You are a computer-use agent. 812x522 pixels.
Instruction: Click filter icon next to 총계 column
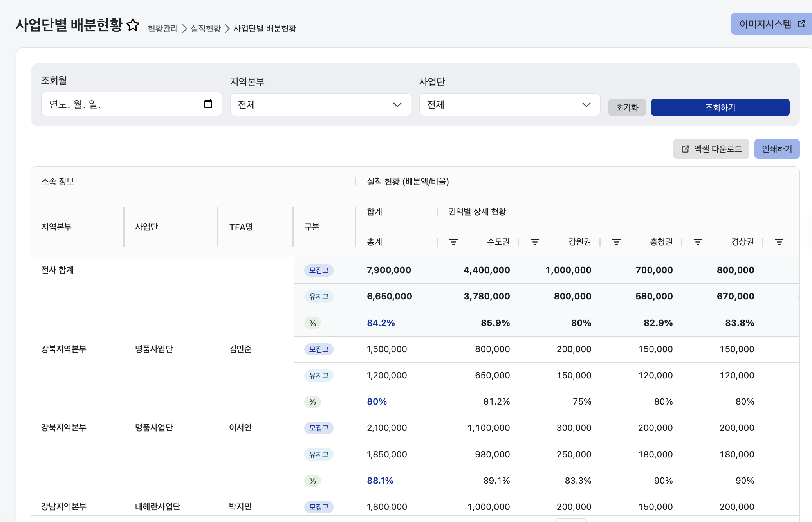(453, 242)
